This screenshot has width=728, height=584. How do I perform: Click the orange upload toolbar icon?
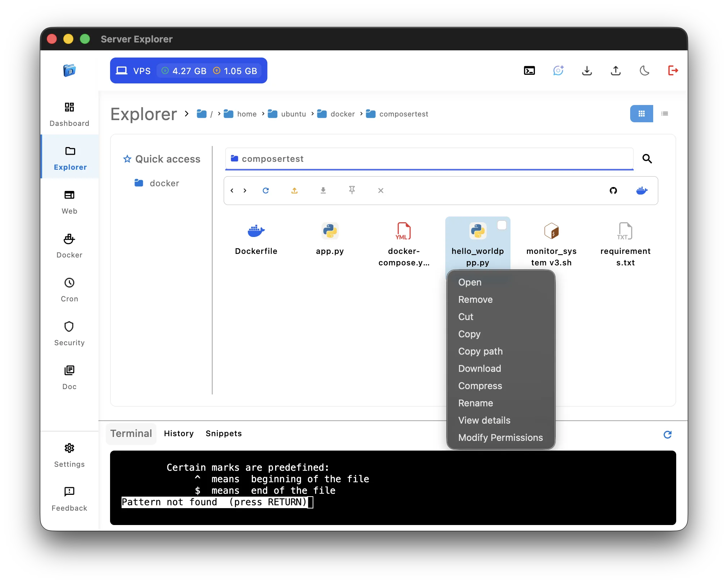(295, 190)
